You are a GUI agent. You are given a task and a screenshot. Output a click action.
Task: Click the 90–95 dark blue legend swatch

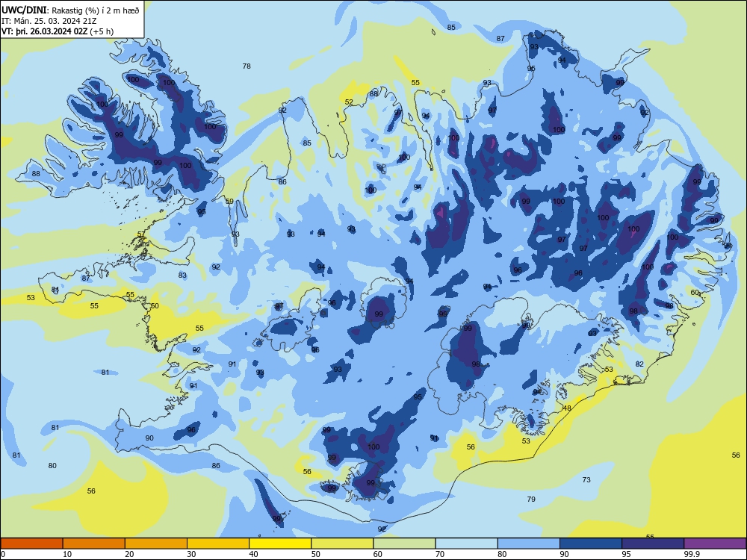(591, 544)
